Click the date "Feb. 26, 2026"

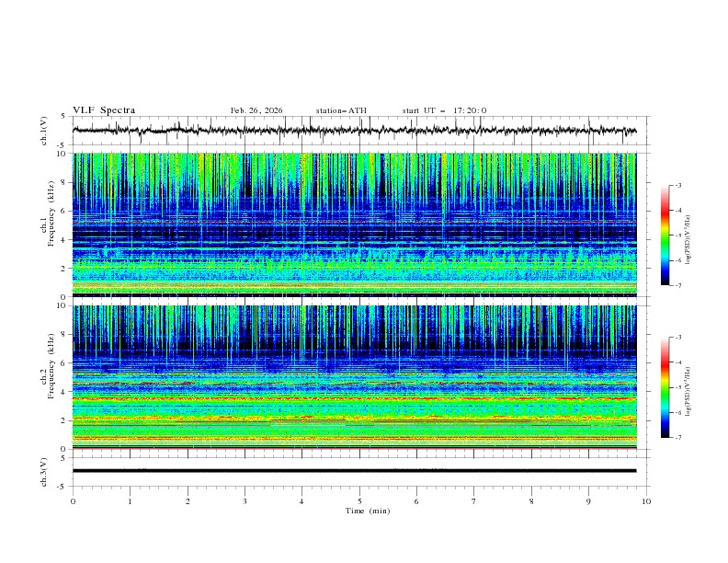click(256, 110)
